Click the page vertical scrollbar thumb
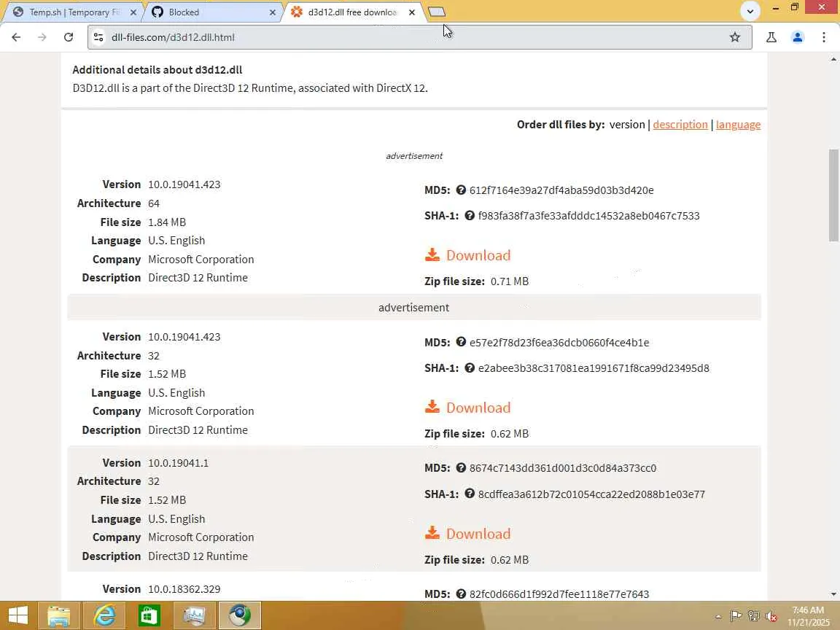The height and width of the screenshot is (630, 840). click(x=833, y=195)
